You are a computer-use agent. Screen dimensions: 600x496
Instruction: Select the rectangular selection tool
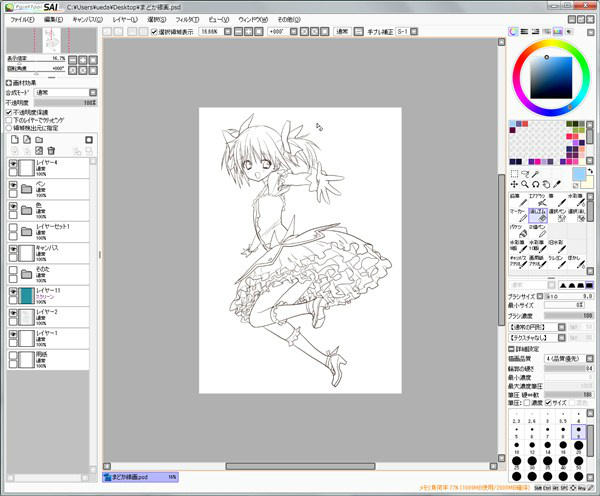point(514,174)
